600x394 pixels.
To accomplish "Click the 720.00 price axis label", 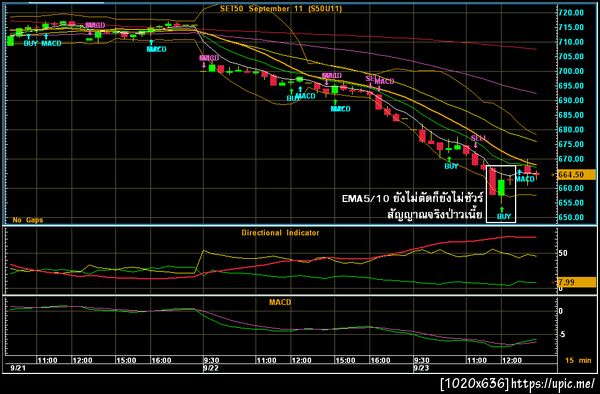I will tap(571, 13).
